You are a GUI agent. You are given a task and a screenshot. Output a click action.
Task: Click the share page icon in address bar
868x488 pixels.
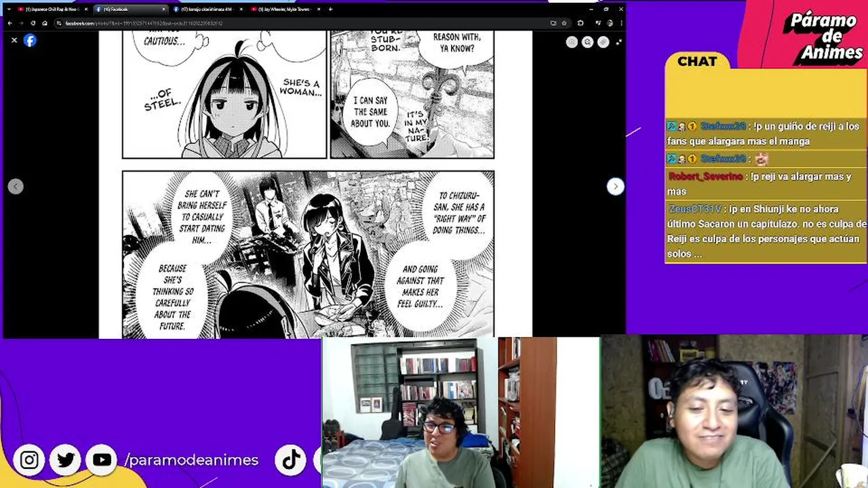[x=553, y=23]
